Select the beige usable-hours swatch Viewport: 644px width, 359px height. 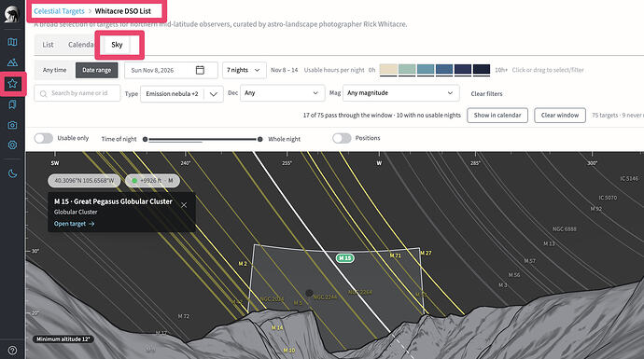(x=388, y=69)
